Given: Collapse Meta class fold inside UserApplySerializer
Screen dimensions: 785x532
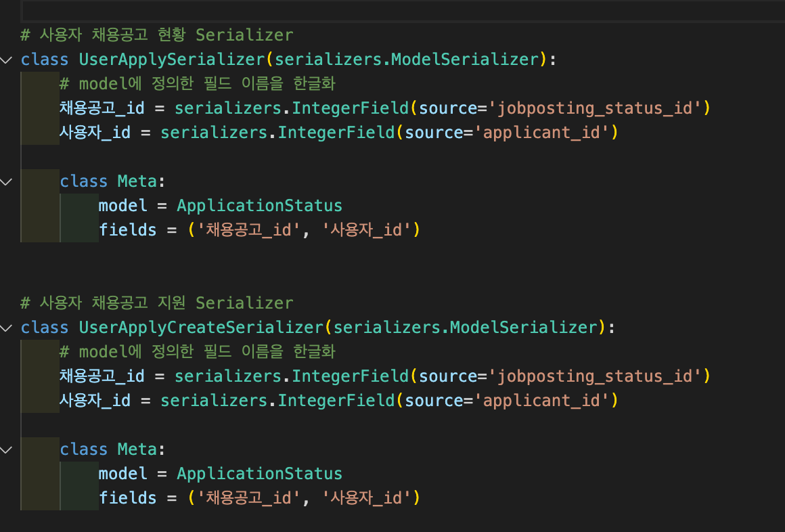Looking at the screenshot, I should pyautogui.click(x=6, y=182).
